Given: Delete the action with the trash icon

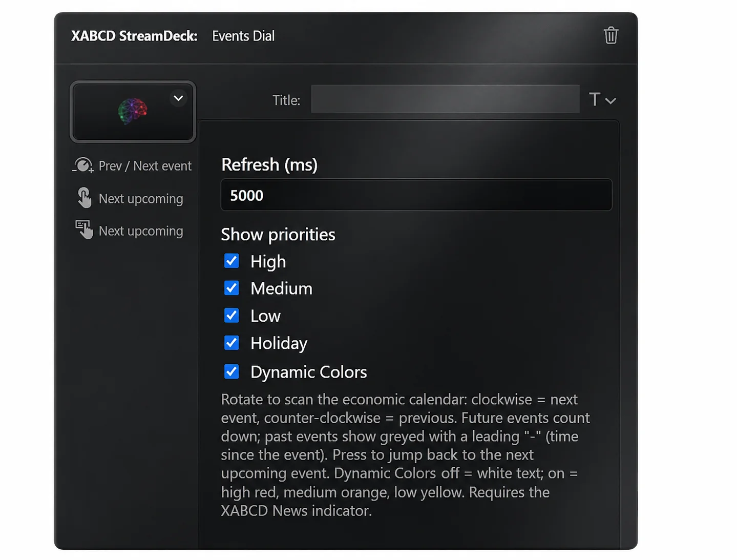Looking at the screenshot, I should pos(610,35).
